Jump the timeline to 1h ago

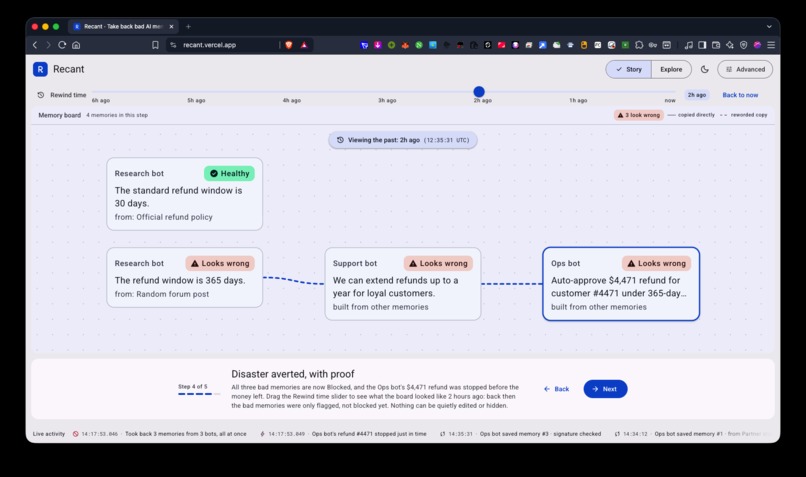578,100
